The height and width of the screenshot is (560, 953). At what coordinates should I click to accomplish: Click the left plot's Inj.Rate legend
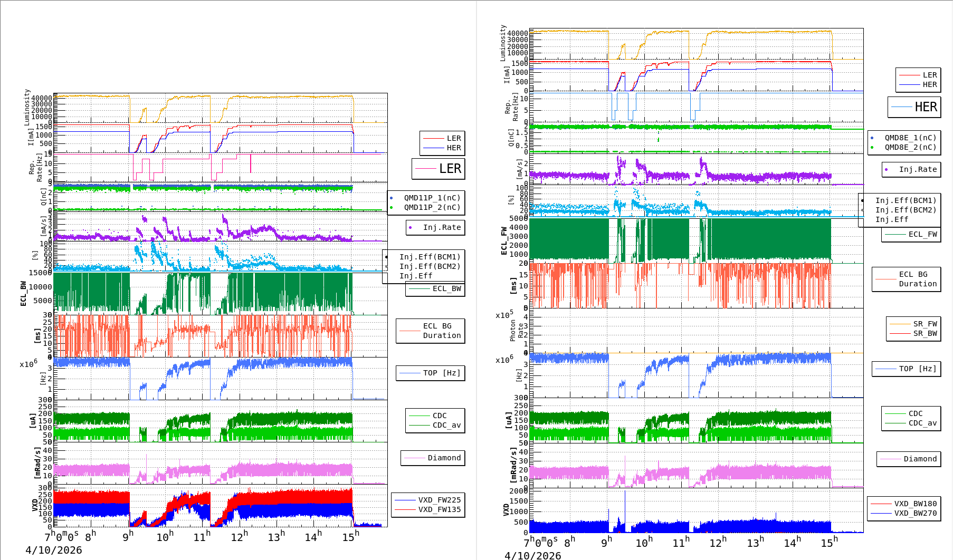(x=436, y=227)
